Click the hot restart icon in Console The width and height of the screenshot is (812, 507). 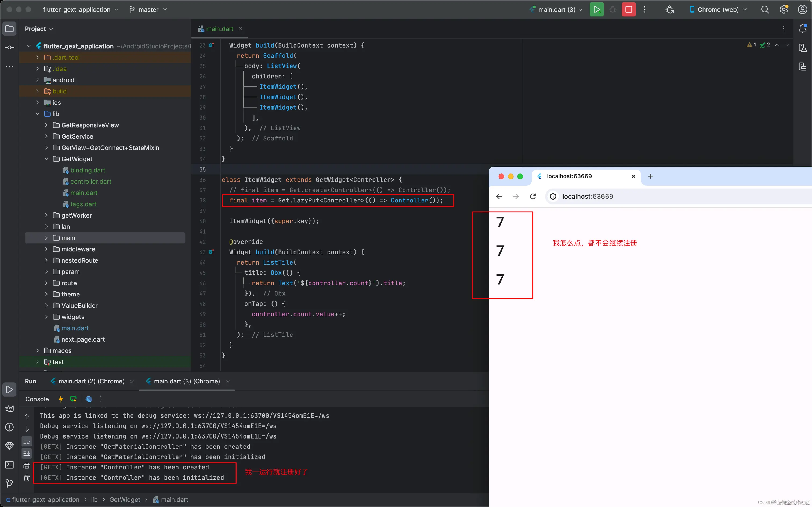click(73, 399)
